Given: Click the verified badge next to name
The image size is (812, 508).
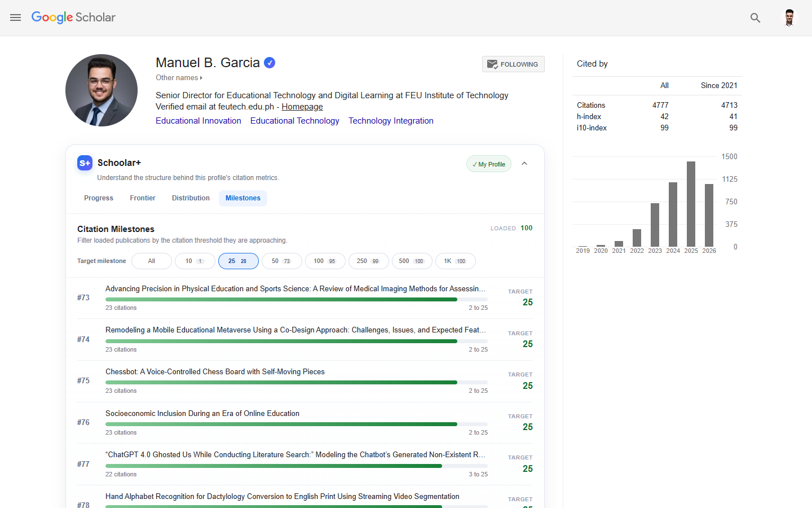Looking at the screenshot, I should click(x=270, y=63).
